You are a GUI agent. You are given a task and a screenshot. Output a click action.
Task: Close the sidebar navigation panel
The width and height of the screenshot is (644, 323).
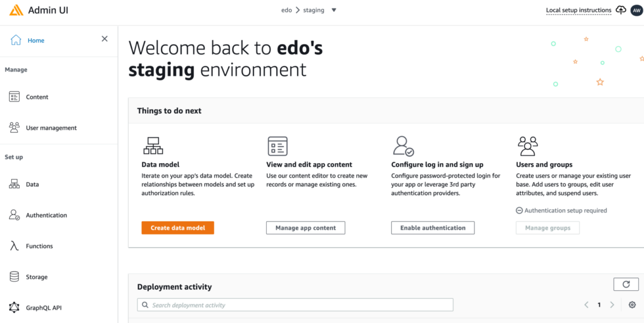point(105,39)
